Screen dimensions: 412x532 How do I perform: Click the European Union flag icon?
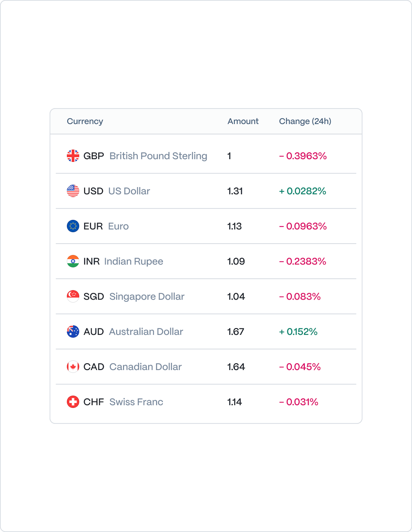point(73,226)
